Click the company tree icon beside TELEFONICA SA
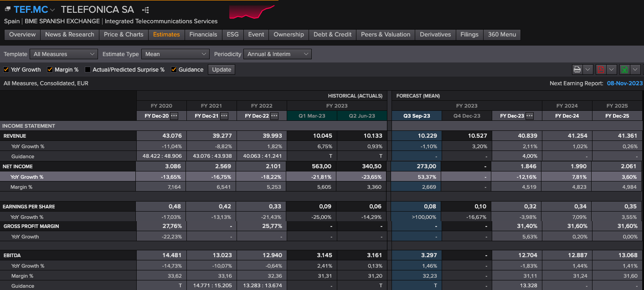 coord(145,10)
